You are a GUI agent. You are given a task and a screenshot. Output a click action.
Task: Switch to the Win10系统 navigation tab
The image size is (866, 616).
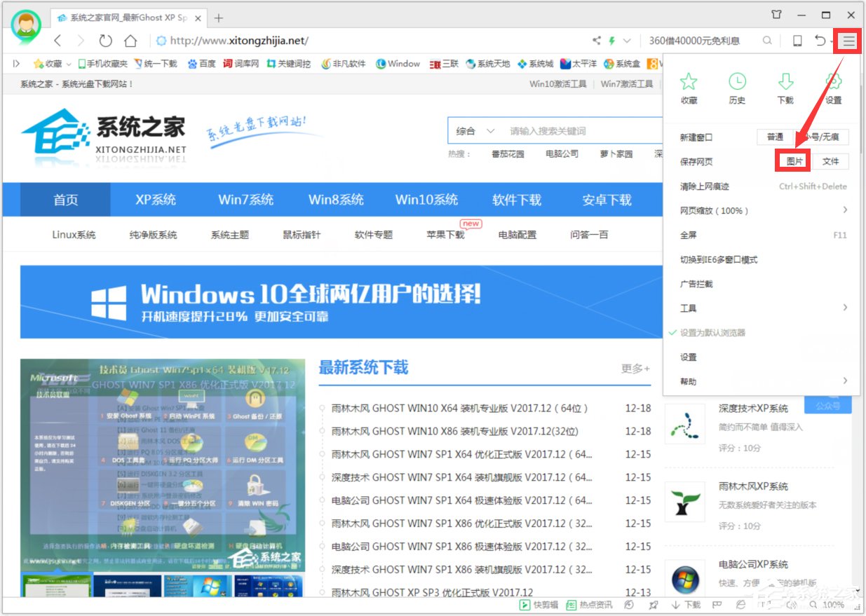point(427,200)
